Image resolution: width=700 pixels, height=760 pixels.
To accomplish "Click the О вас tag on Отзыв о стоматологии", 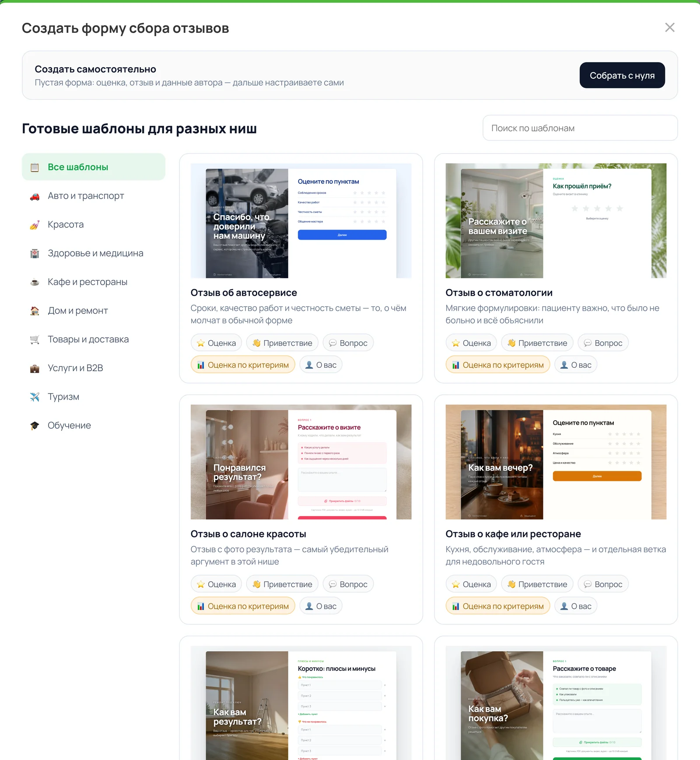I will [576, 365].
